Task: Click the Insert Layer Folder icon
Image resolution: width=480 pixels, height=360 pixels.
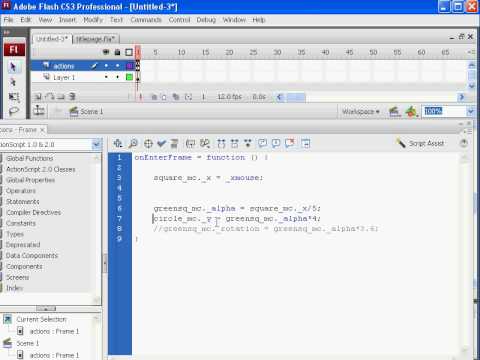Action: click(61, 97)
